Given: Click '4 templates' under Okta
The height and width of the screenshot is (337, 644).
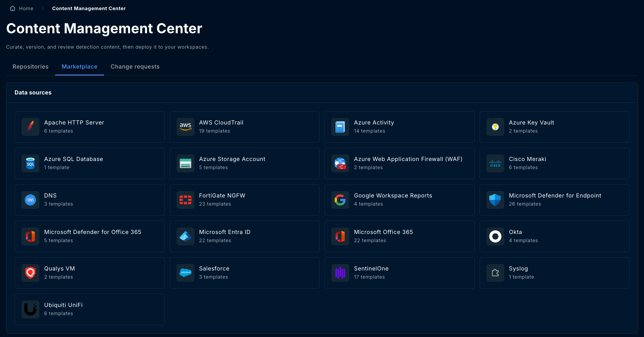Looking at the screenshot, I should coord(523,240).
